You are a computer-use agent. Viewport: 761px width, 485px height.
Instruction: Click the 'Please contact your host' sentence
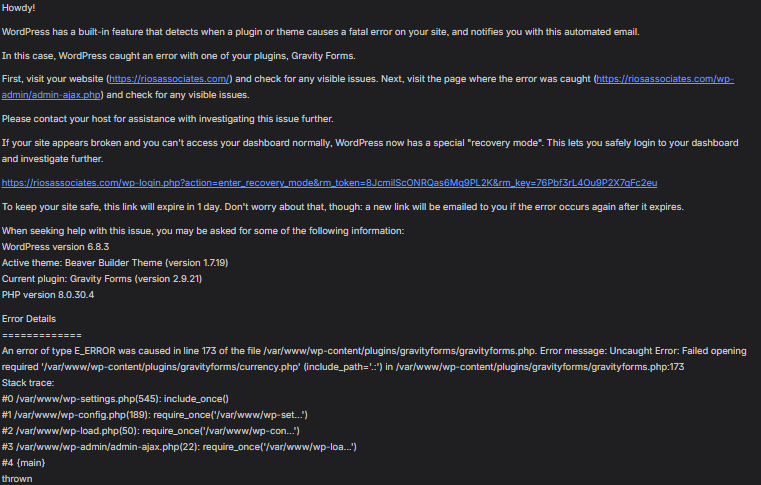coord(167,119)
